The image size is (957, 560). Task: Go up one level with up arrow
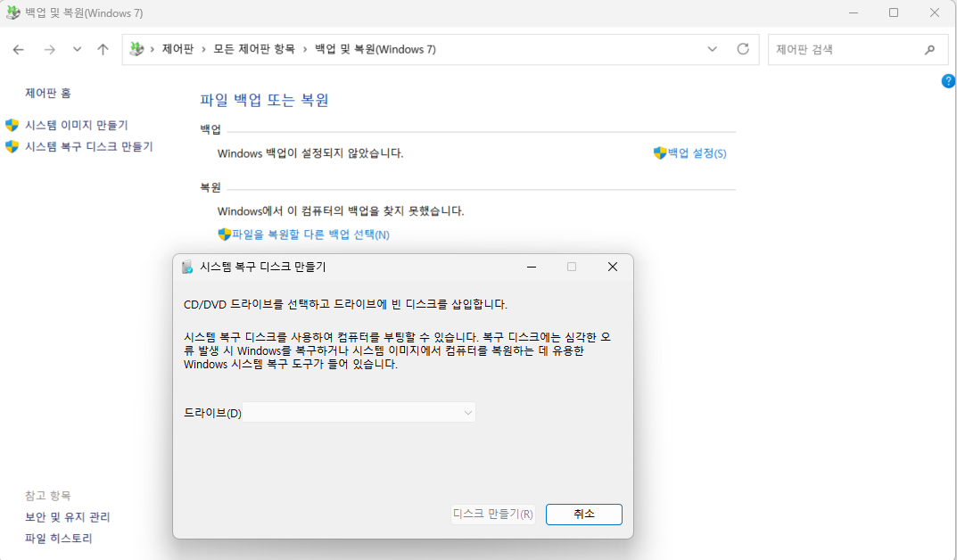point(103,49)
